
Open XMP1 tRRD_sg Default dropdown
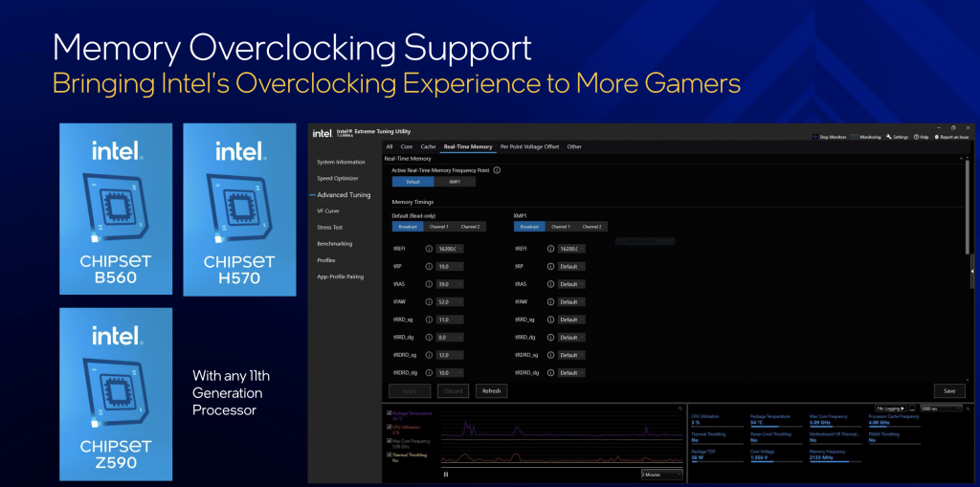tap(572, 320)
